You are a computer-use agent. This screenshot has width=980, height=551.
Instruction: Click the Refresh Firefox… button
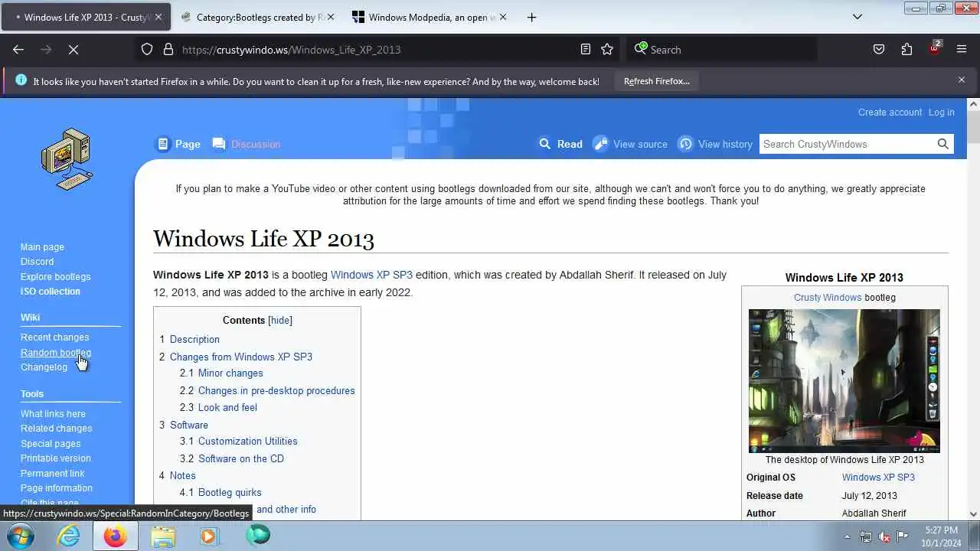click(656, 81)
